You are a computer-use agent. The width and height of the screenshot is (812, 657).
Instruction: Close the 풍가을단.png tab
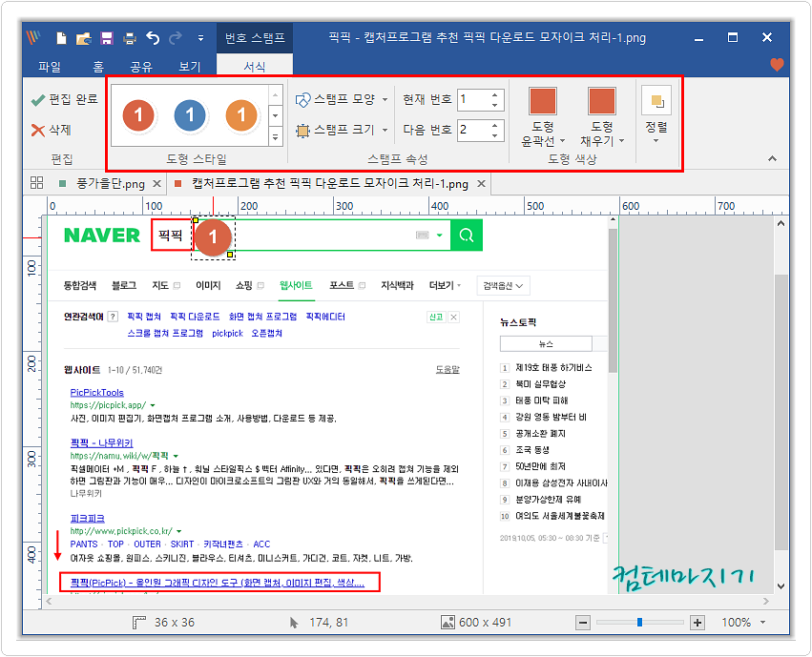[x=156, y=184]
